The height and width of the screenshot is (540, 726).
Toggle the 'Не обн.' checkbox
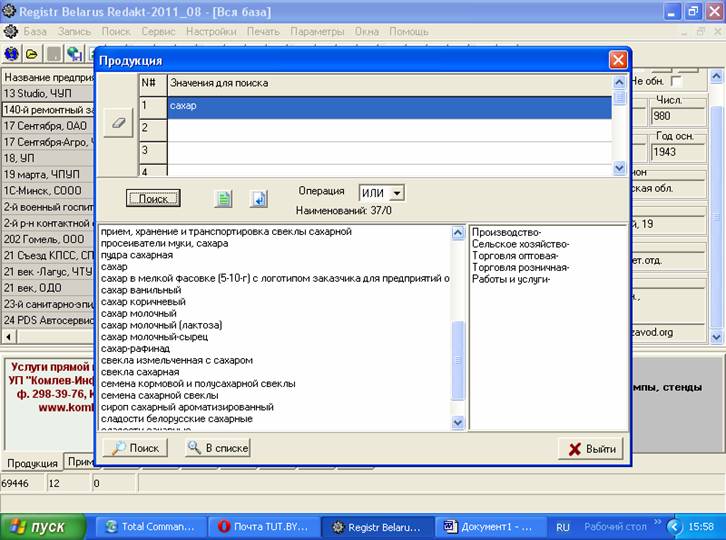tap(677, 80)
